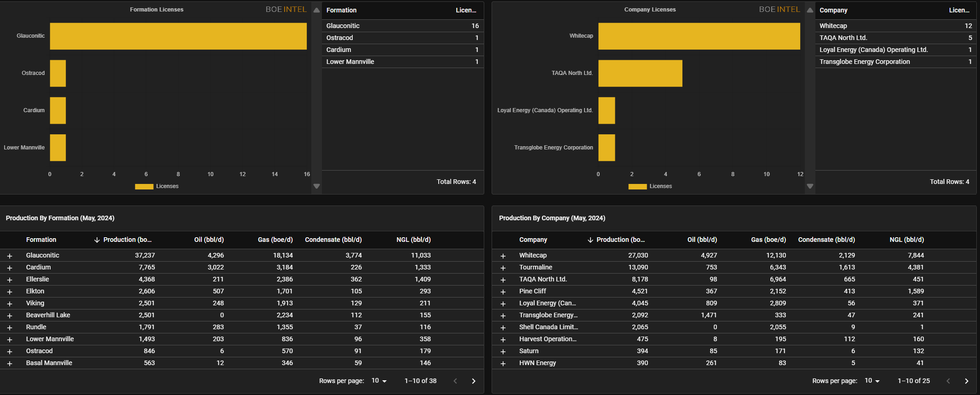Screen dimensions: 980x395
Task: Expand the Pine Cliff company row
Action: point(503,292)
